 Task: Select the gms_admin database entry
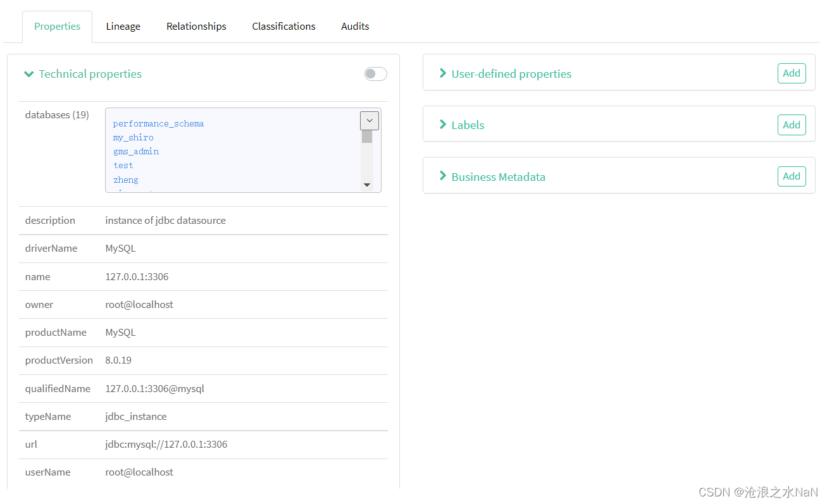135,151
